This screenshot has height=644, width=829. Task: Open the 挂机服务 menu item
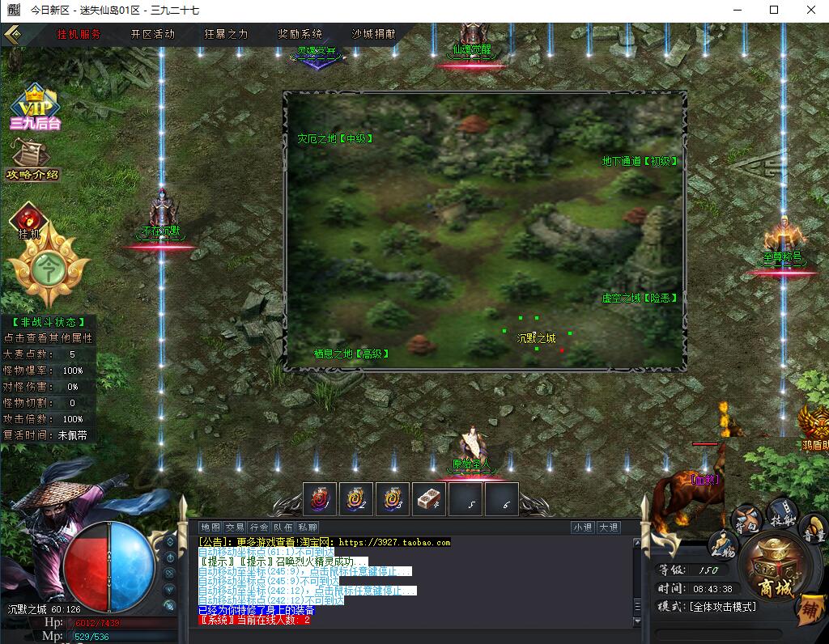79,35
